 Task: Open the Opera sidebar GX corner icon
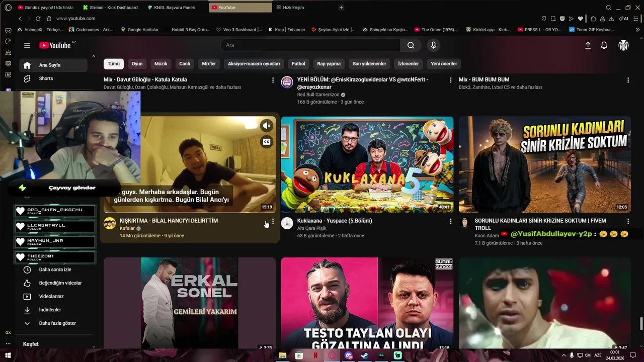[8, 332]
